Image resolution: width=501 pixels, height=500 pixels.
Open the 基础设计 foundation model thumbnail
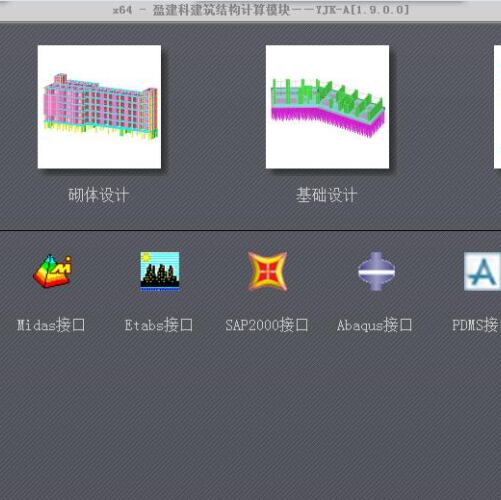[x=327, y=107]
